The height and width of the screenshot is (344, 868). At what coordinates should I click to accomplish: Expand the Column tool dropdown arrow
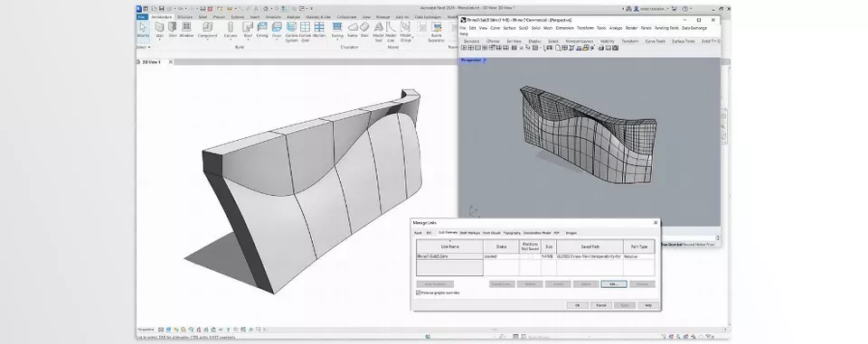231,39
